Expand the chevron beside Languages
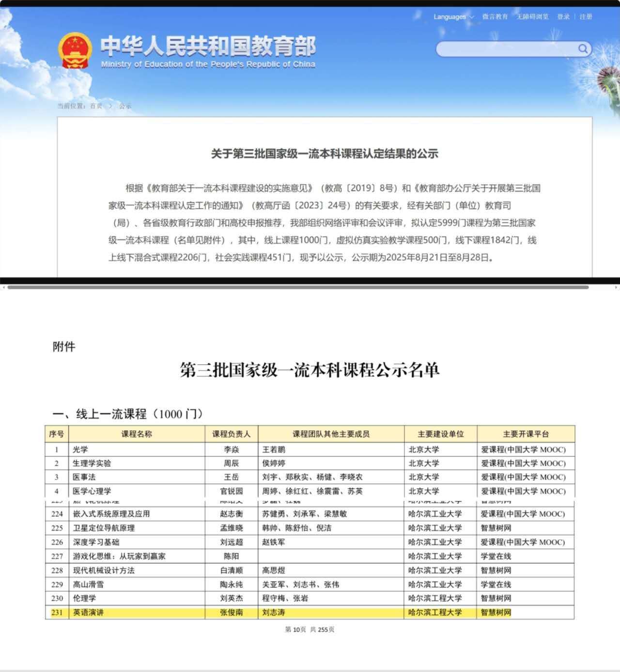 (471, 16)
